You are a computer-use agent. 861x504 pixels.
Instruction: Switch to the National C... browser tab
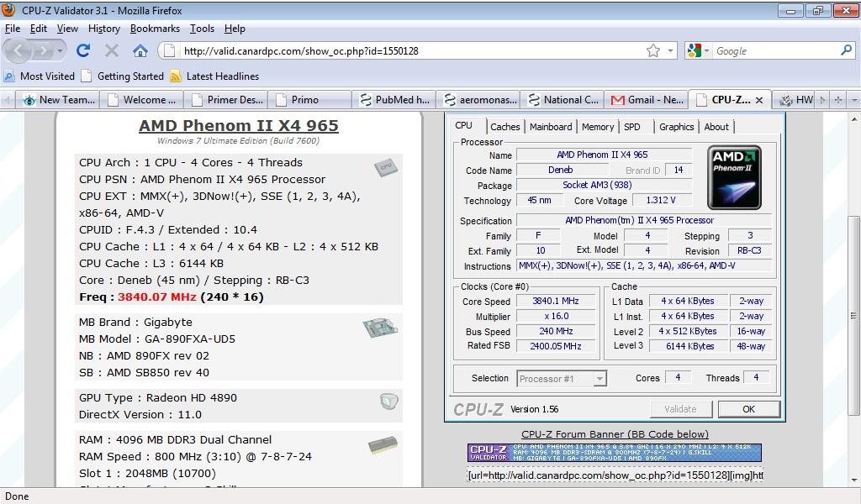tap(563, 100)
